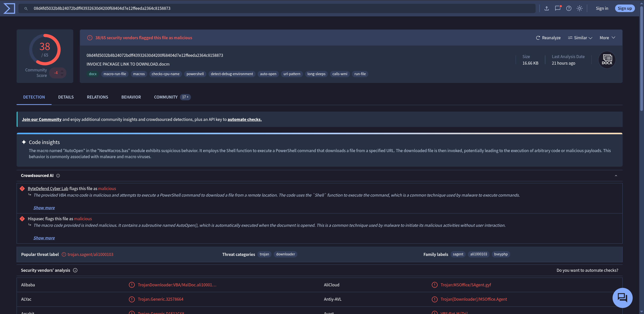Click the Code insights sparkle icon
Screen dimensions: 644x314
pyautogui.click(x=24, y=142)
